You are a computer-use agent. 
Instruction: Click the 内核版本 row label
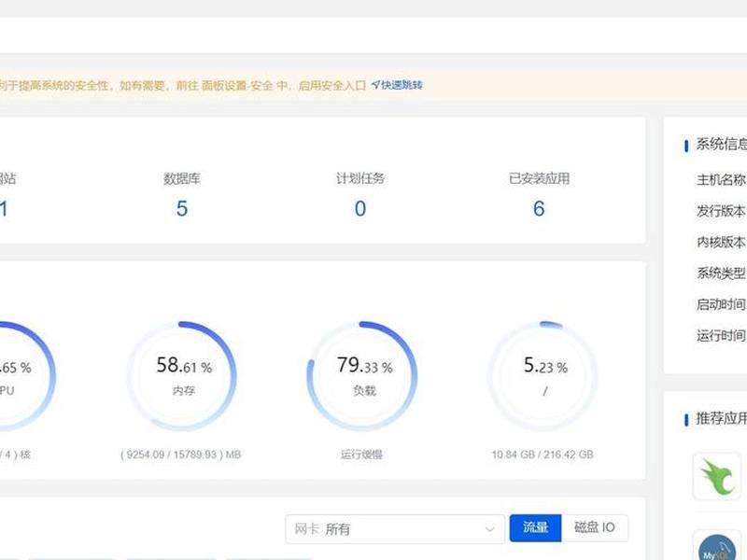[721, 242]
